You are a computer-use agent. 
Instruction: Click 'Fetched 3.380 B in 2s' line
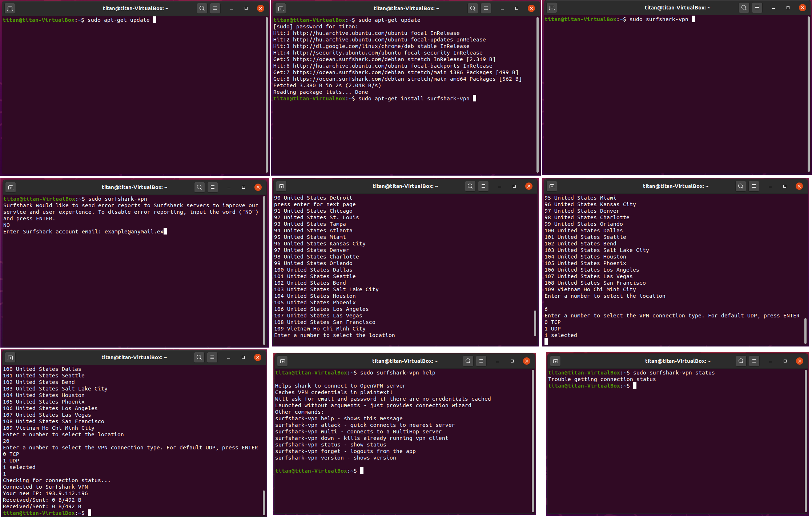[x=327, y=85]
